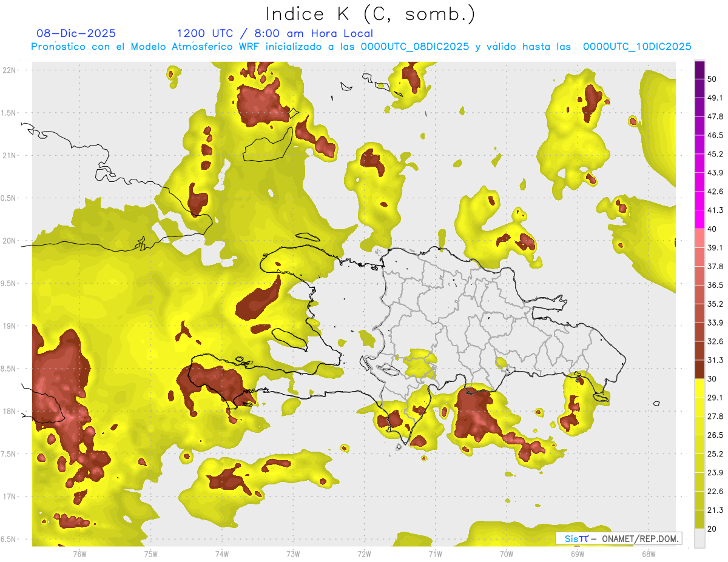Click the colorbar value 49.1
The height and width of the screenshot is (562, 728).
(715, 98)
